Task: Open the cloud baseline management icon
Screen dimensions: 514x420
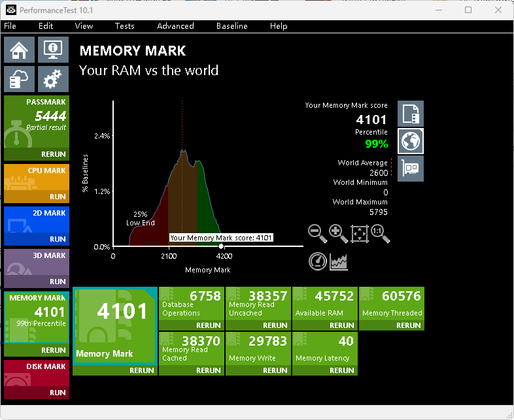Action: [x=20, y=79]
